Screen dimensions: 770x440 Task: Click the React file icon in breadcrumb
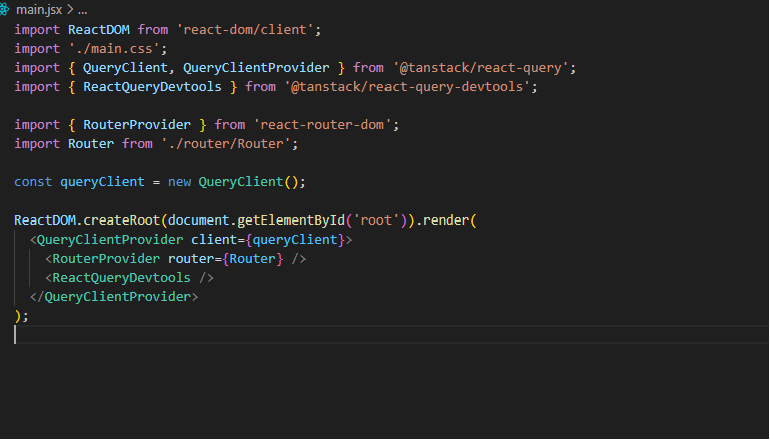(4, 9)
